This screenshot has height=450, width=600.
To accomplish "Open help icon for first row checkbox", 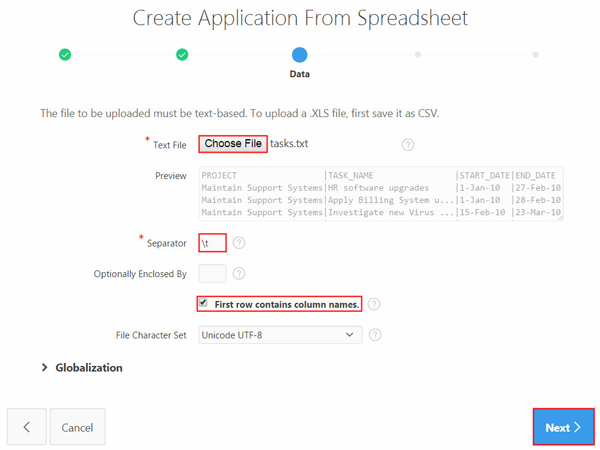I will point(373,304).
